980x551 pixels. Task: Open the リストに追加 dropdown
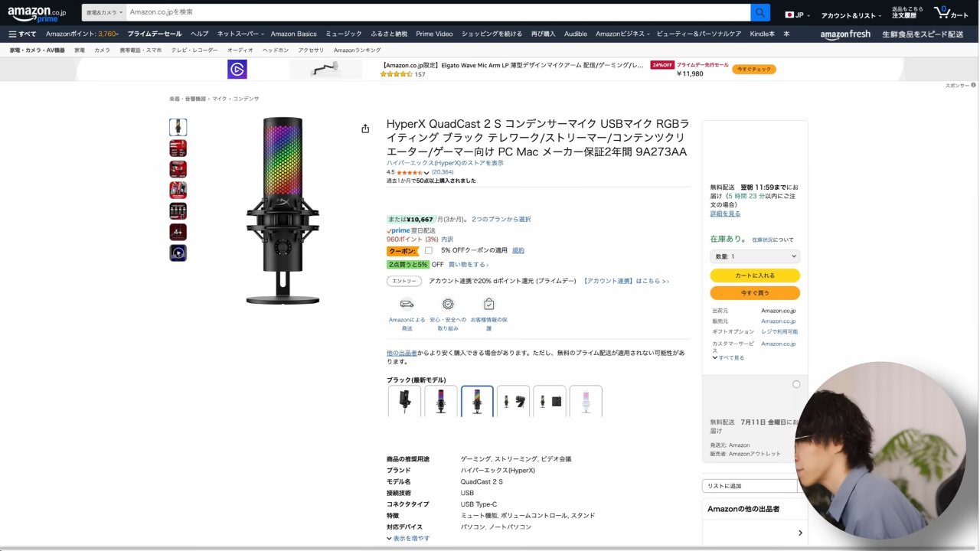pos(750,486)
